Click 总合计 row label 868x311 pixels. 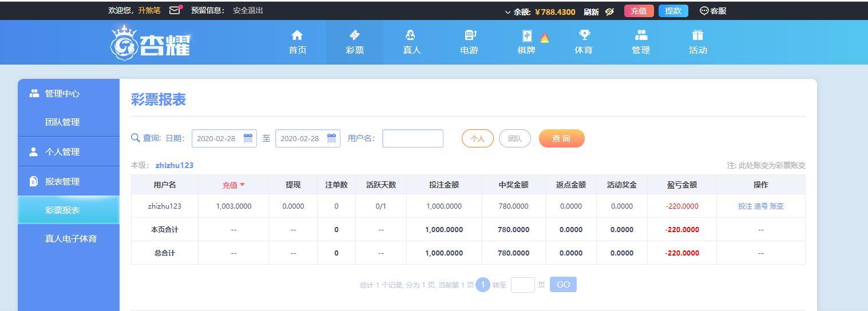tap(165, 253)
